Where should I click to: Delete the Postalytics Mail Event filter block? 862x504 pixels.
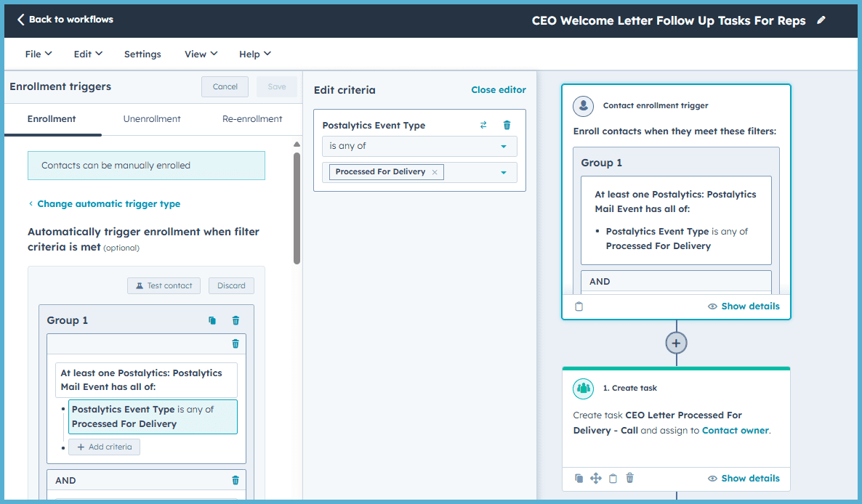click(x=235, y=344)
